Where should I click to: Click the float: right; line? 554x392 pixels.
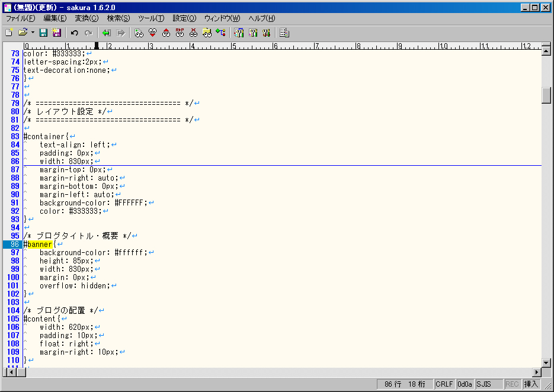pyautogui.click(x=67, y=343)
